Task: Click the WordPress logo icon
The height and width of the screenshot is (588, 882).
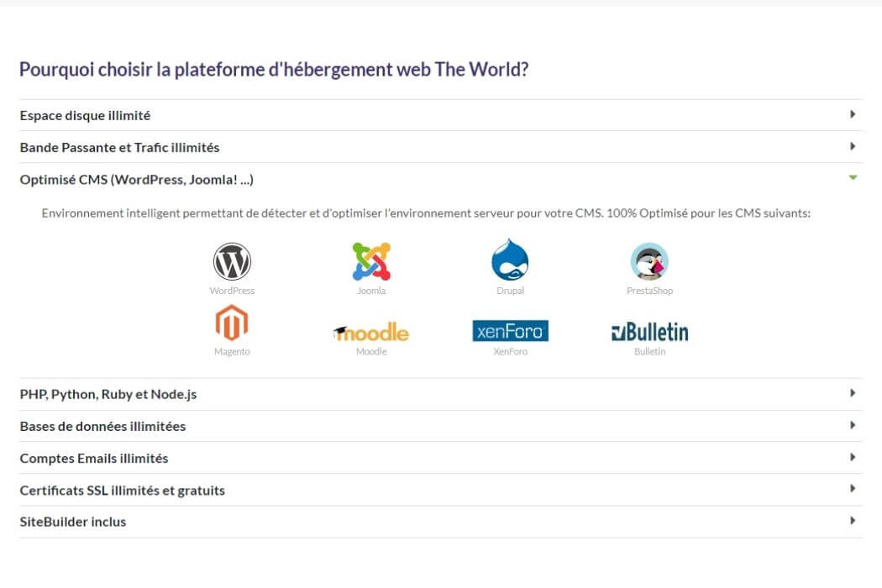Action: [232, 261]
